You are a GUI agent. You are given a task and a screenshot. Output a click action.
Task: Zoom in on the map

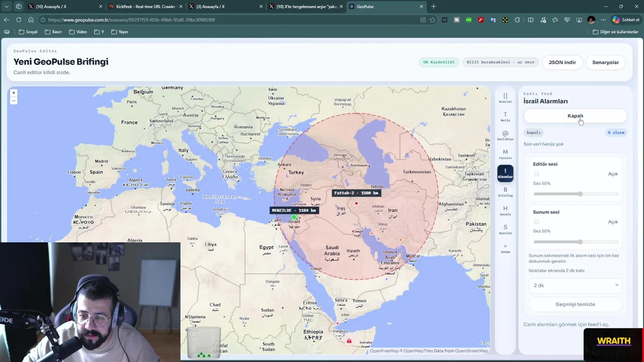point(14,93)
